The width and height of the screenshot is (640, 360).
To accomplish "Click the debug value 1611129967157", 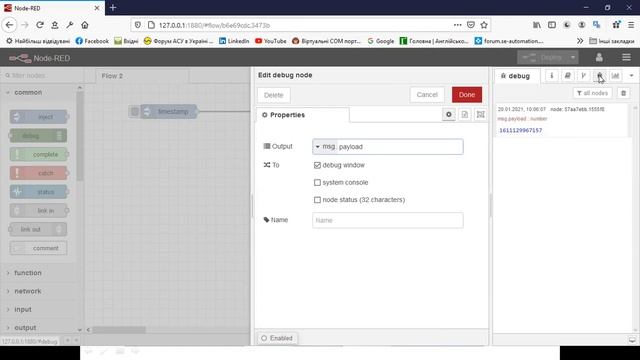I will [520, 130].
